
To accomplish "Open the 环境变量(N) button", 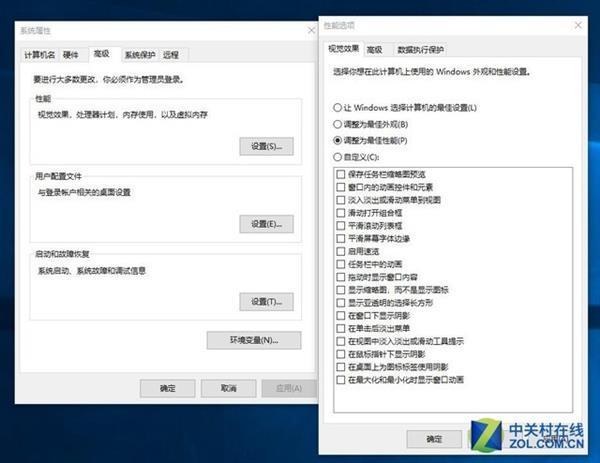I will click(x=253, y=340).
